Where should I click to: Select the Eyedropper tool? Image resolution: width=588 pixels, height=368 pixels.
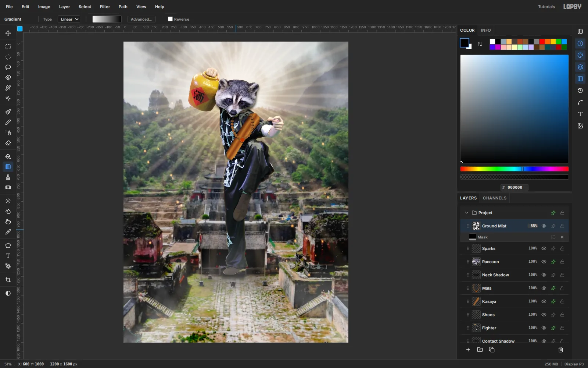click(8, 232)
